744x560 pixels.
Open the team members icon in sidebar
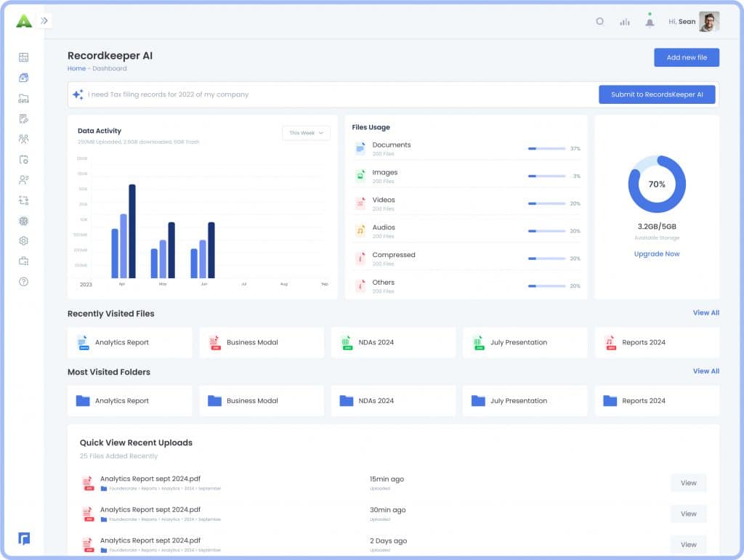click(23, 139)
